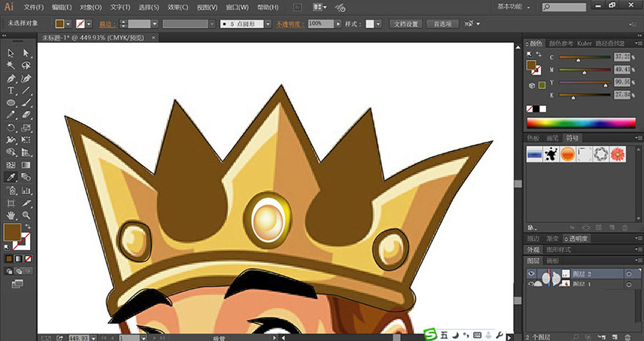Click the C cyan slider in Color panel
Screen dimensions: 644x341
(x=585, y=57)
